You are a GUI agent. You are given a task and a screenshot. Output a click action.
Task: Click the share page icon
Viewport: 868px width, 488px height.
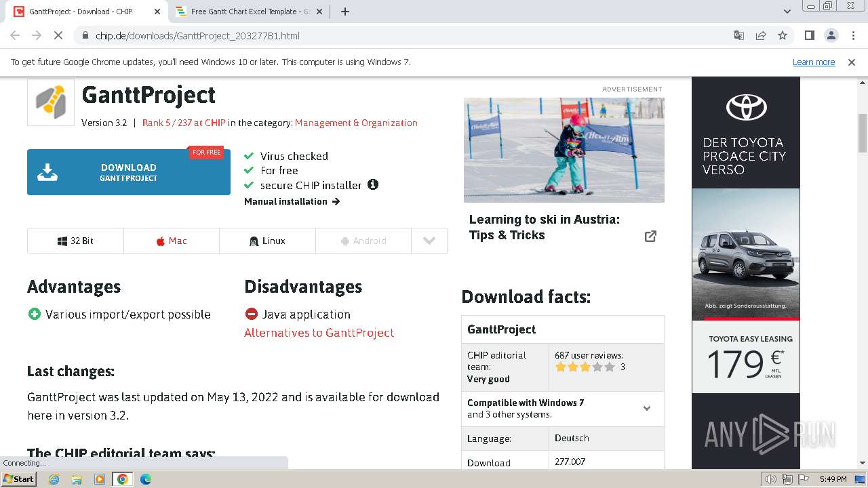(x=761, y=35)
